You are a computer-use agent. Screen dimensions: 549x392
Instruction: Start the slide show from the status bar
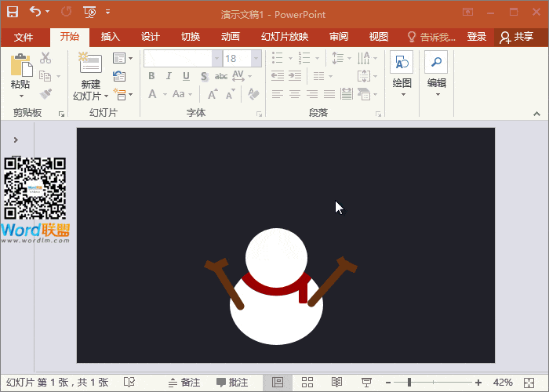point(365,382)
